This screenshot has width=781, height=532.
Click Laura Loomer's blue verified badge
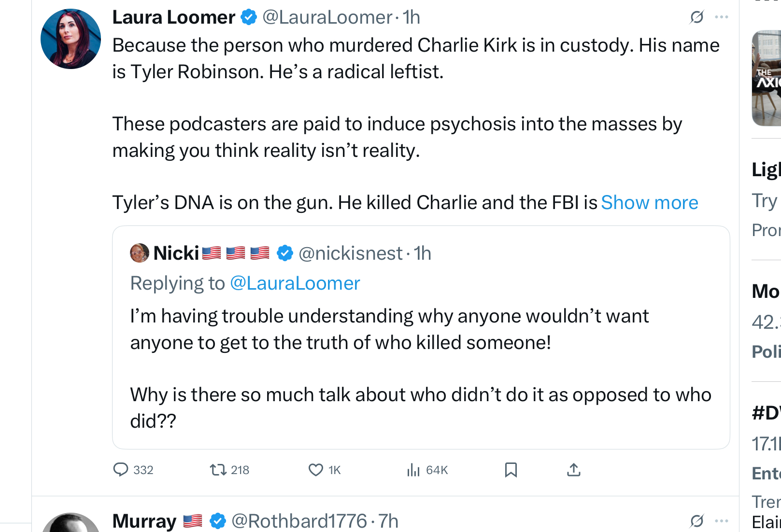[x=249, y=17]
